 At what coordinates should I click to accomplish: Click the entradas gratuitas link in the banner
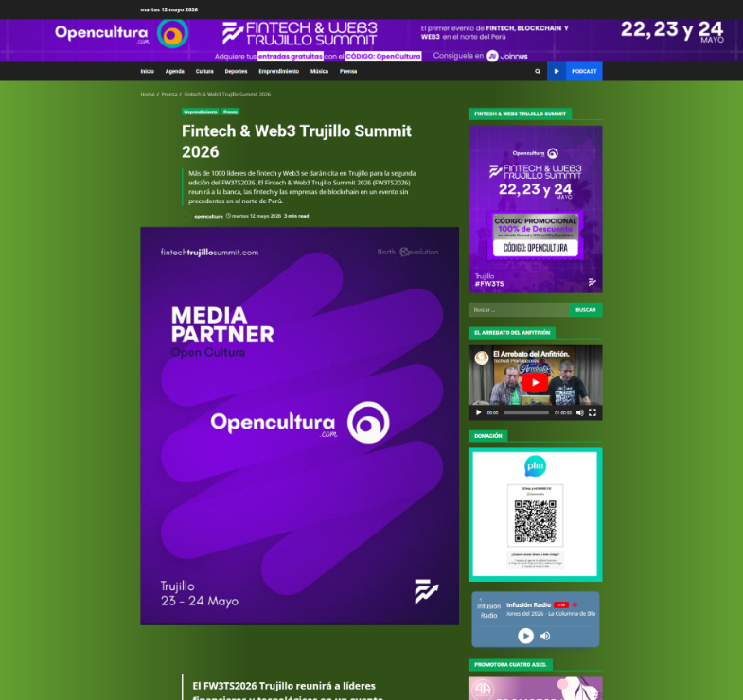(291, 57)
